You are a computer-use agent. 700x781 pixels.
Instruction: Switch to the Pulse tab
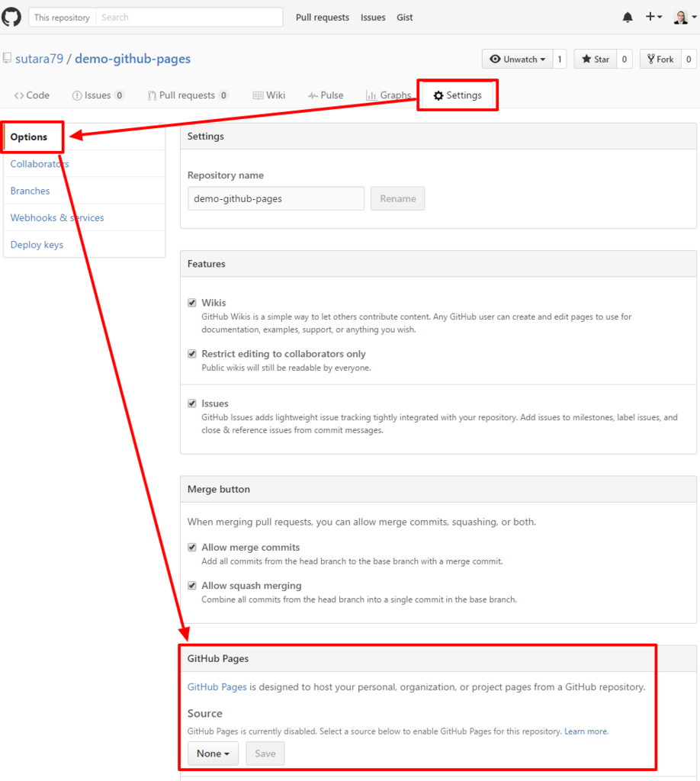326,95
